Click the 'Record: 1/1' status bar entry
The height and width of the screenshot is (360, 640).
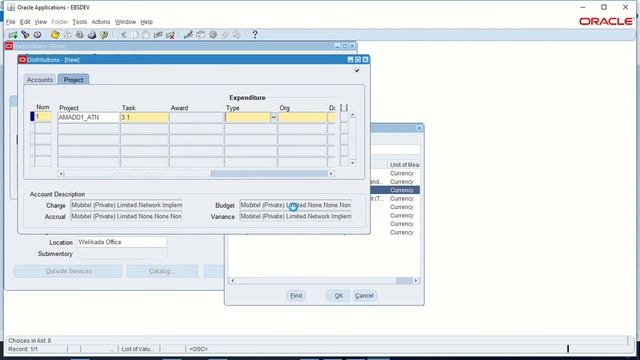coord(23,349)
